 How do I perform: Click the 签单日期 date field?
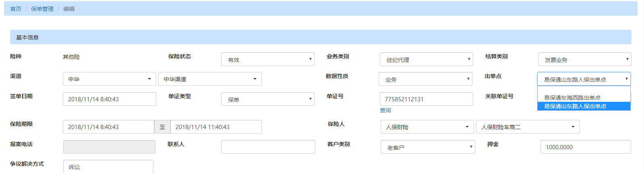pos(109,99)
